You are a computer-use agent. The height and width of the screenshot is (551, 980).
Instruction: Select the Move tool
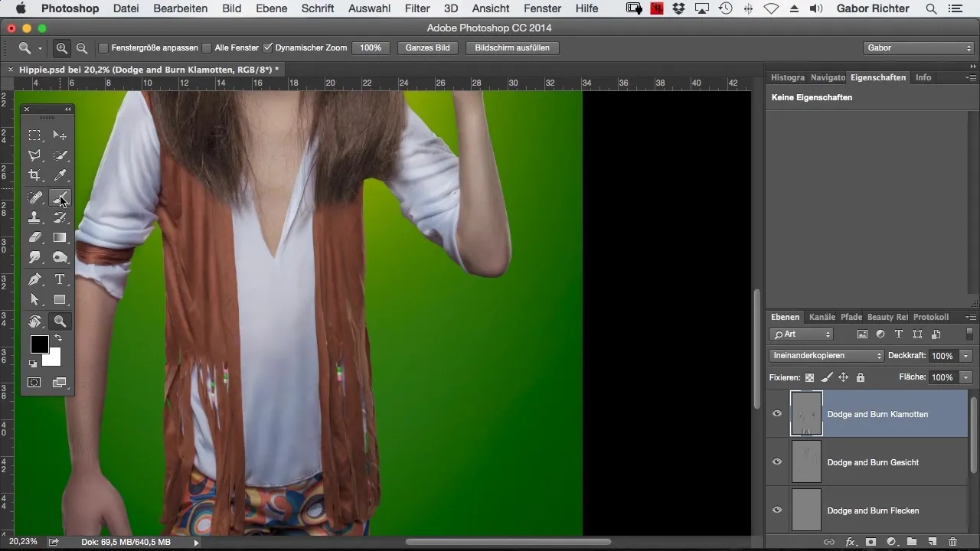coord(60,135)
